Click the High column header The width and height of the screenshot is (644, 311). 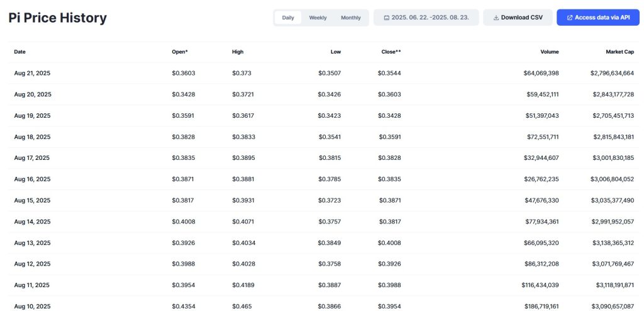[x=238, y=52]
